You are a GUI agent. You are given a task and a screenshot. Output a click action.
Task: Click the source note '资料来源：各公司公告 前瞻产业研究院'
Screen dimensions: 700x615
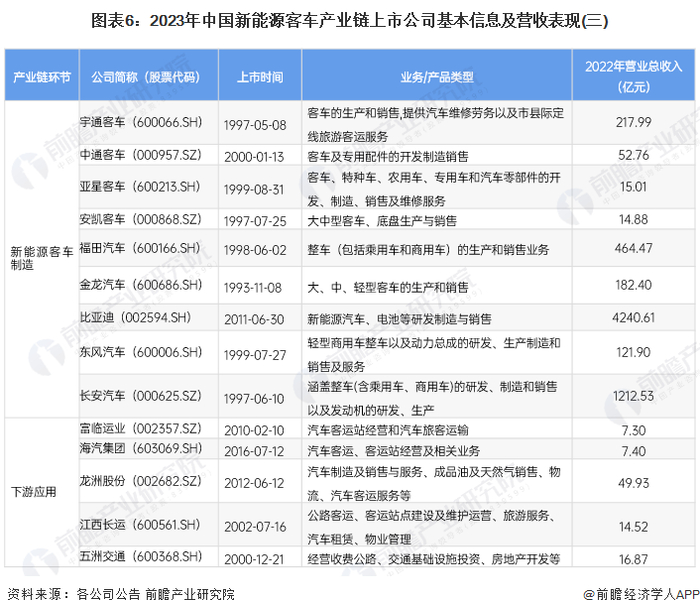point(121,594)
